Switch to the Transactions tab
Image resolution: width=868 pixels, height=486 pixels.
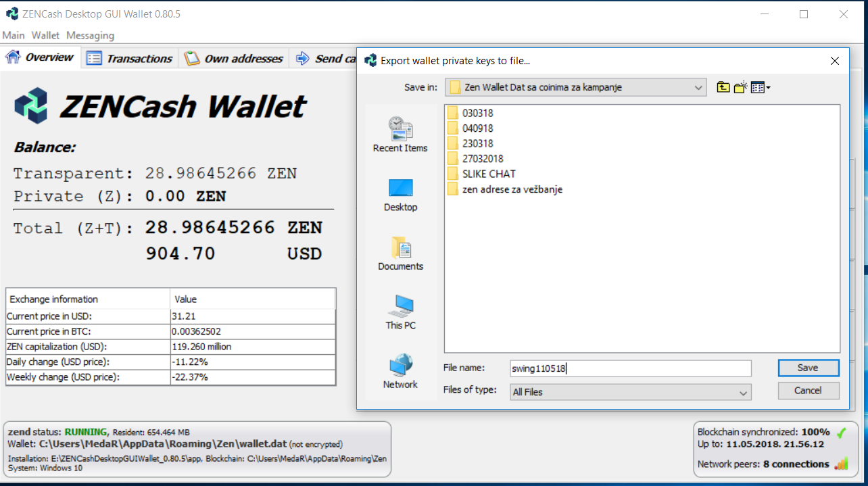[130, 58]
